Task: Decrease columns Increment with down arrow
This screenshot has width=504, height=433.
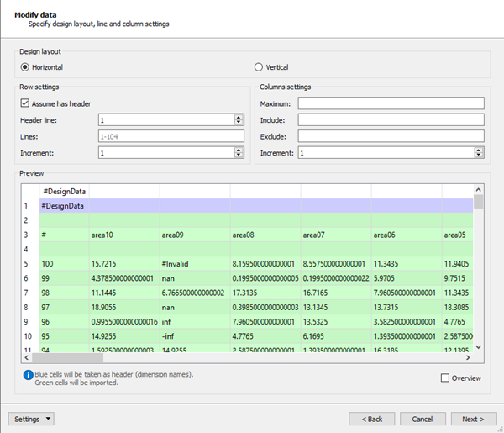Action: tap(478, 155)
